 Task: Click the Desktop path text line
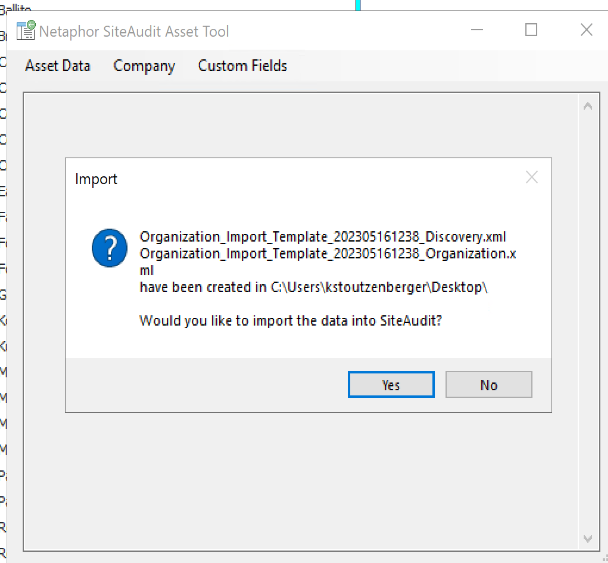313,287
